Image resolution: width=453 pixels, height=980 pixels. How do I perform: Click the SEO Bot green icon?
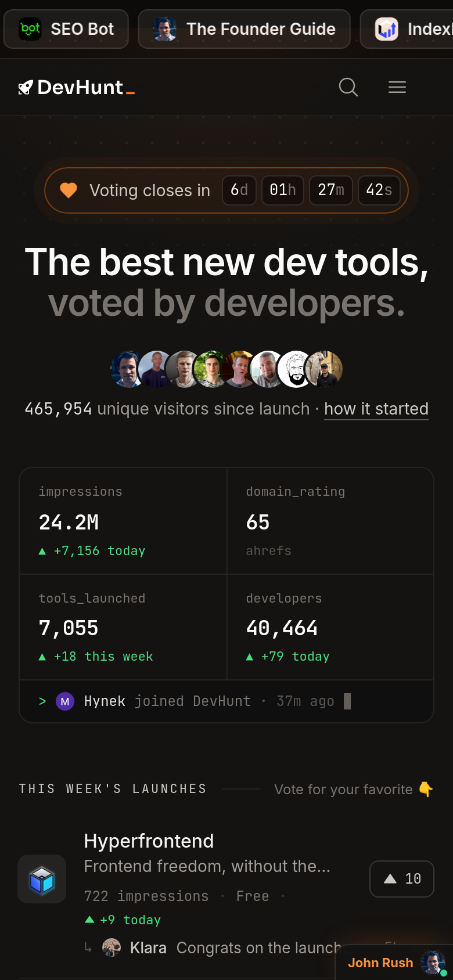pyautogui.click(x=30, y=29)
